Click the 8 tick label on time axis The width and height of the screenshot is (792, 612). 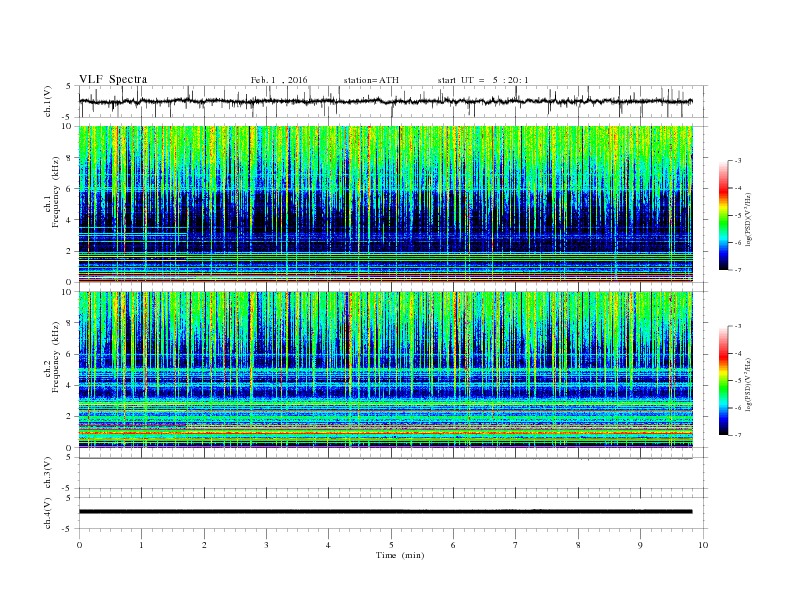pyautogui.click(x=578, y=545)
